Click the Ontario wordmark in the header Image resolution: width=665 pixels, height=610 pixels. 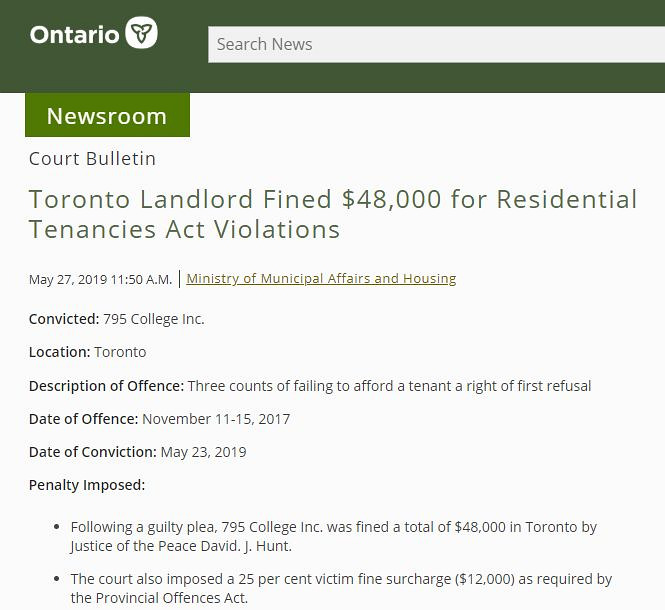point(75,35)
